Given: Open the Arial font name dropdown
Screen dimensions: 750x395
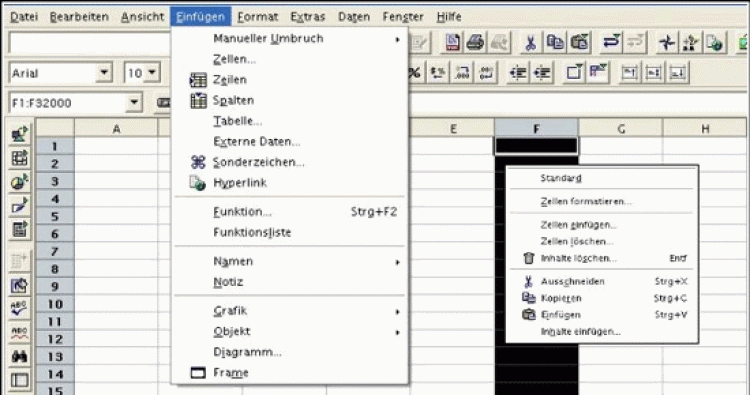Looking at the screenshot, I should click(104, 73).
